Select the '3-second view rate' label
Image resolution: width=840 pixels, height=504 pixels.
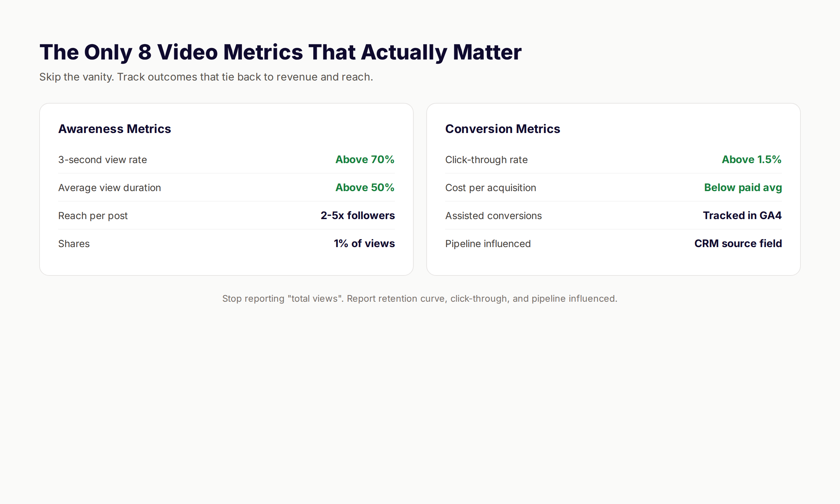103,160
